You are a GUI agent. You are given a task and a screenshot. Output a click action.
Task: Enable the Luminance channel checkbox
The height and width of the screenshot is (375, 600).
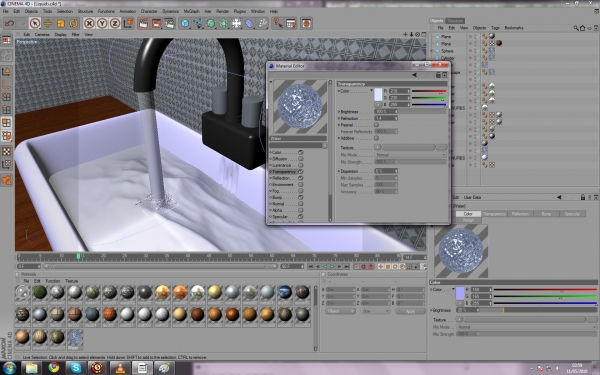click(x=301, y=165)
